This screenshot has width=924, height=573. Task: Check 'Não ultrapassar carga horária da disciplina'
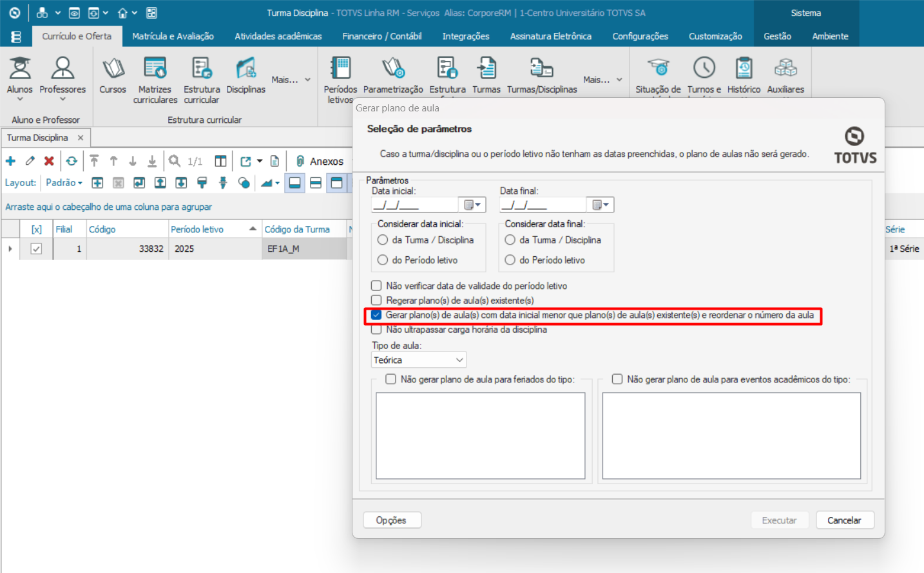click(x=376, y=330)
